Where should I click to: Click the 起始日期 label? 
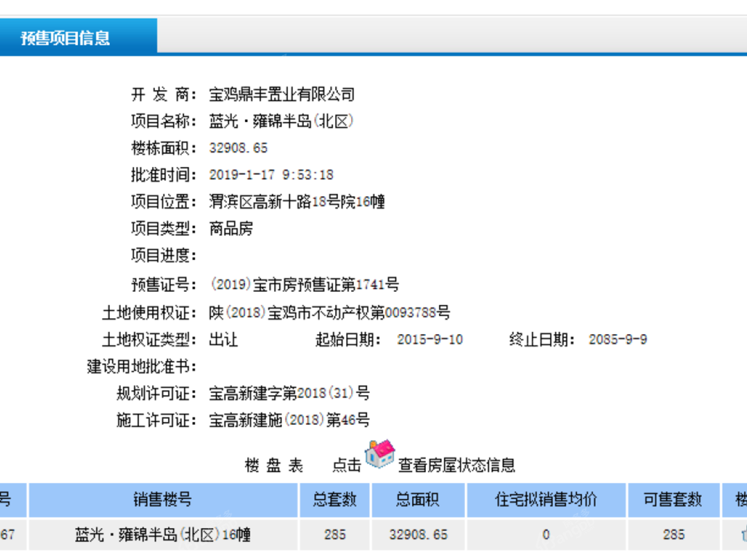click(349, 340)
